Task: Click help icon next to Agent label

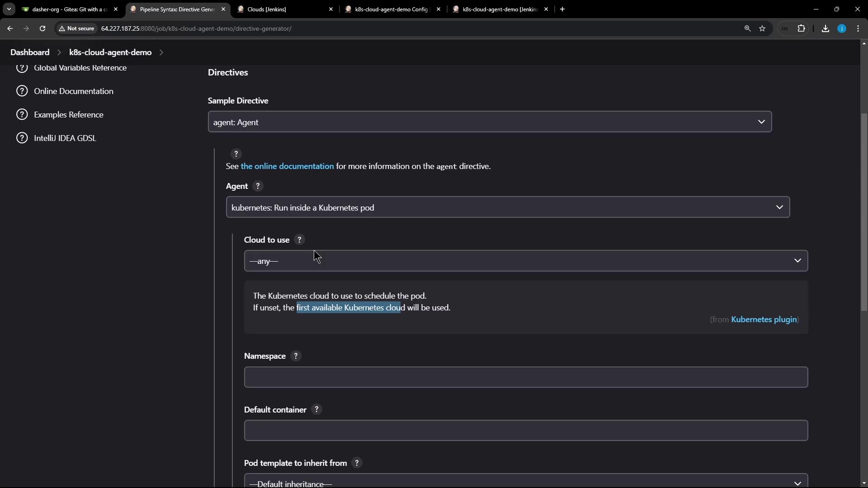Action: pyautogui.click(x=258, y=186)
